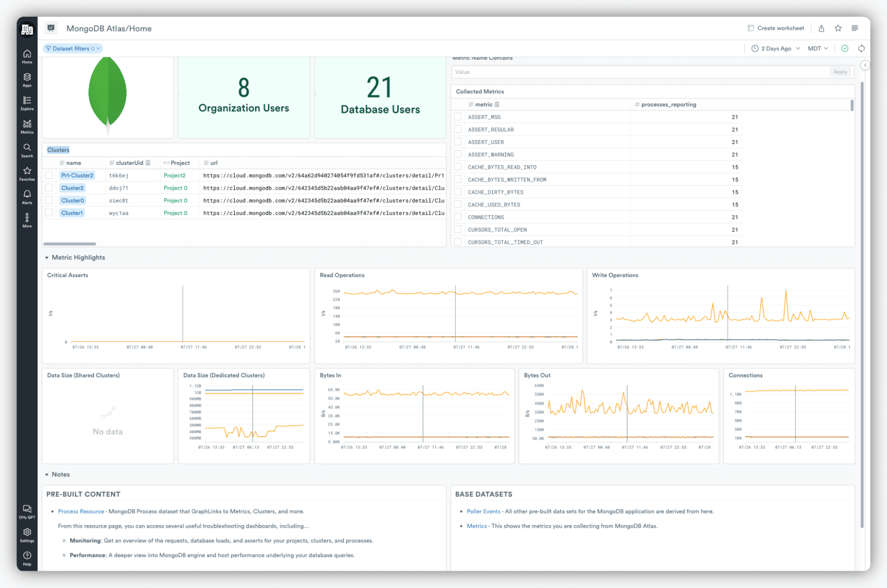887x588 pixels.
Task: Click the Metric Name Contains value field
Action: tap(640, 72)
